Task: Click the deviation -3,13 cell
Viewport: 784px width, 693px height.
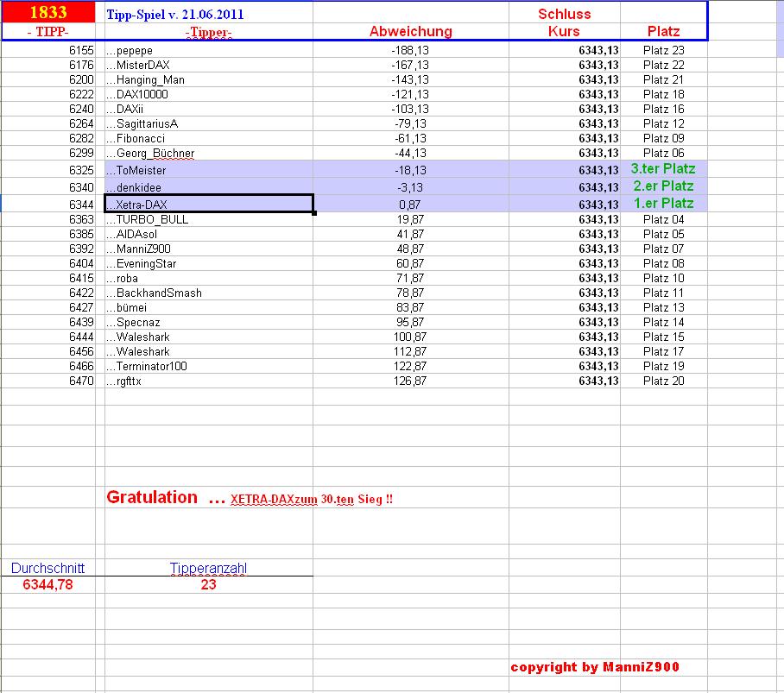Action: tap(410, 187)
